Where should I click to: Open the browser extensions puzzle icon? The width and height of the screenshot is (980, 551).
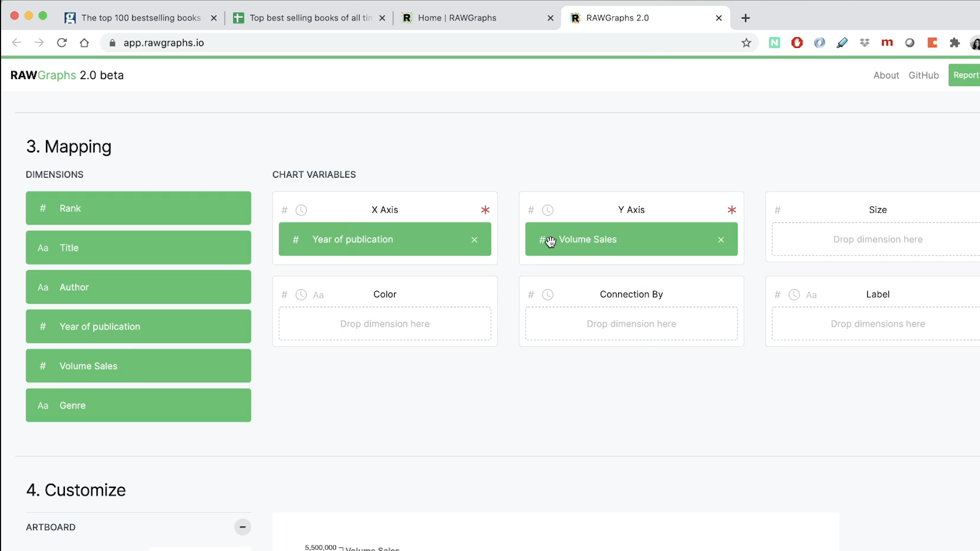(954, 43)
